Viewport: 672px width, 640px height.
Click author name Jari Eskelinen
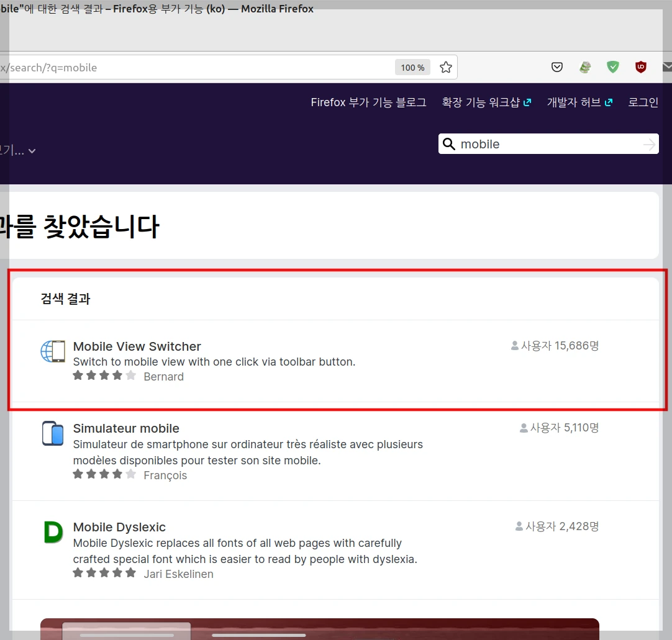pyautogui.click(x=179, y=574)
